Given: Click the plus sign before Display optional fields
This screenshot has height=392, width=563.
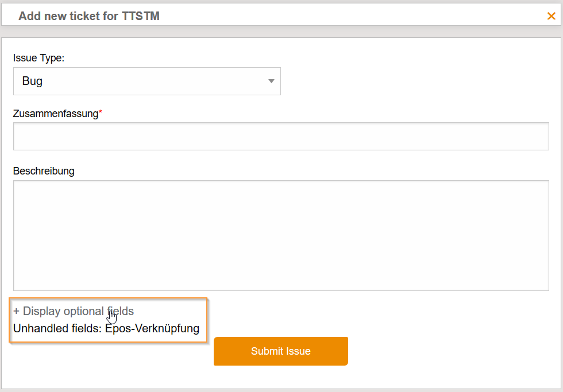Looking at the screenshot, I should coord(17,312).
